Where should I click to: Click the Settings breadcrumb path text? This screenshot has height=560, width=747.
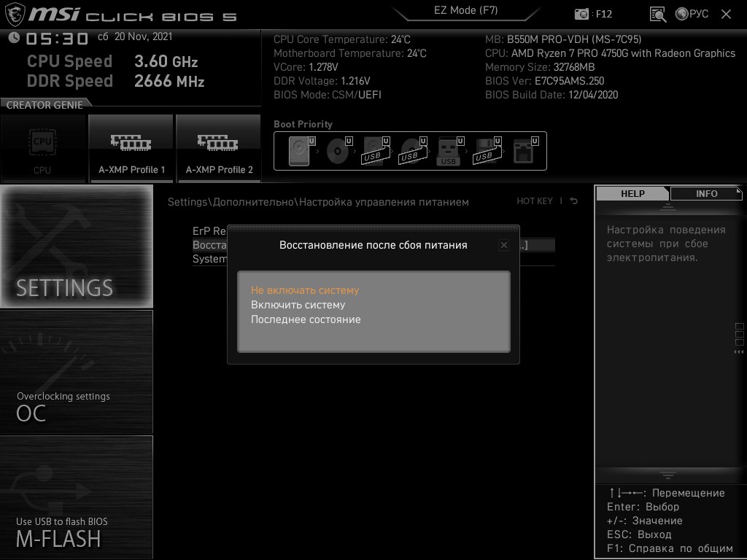tap(318, 202)
